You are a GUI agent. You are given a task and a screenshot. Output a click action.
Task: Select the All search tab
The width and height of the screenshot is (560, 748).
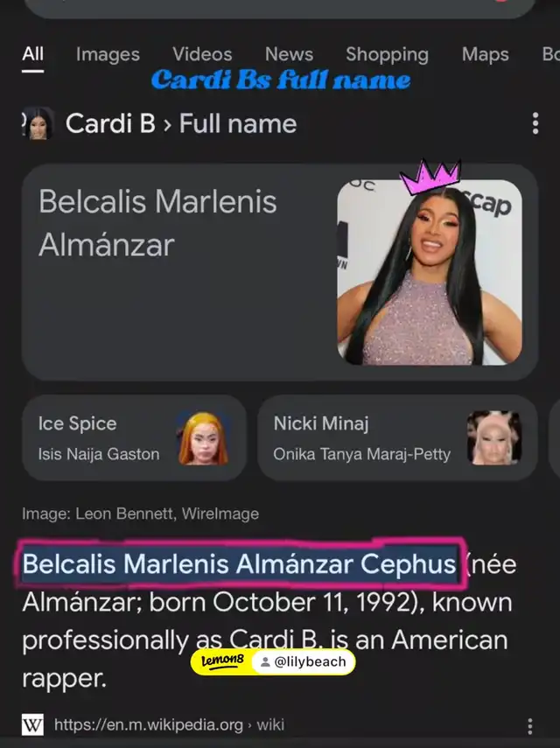(33, 54)
